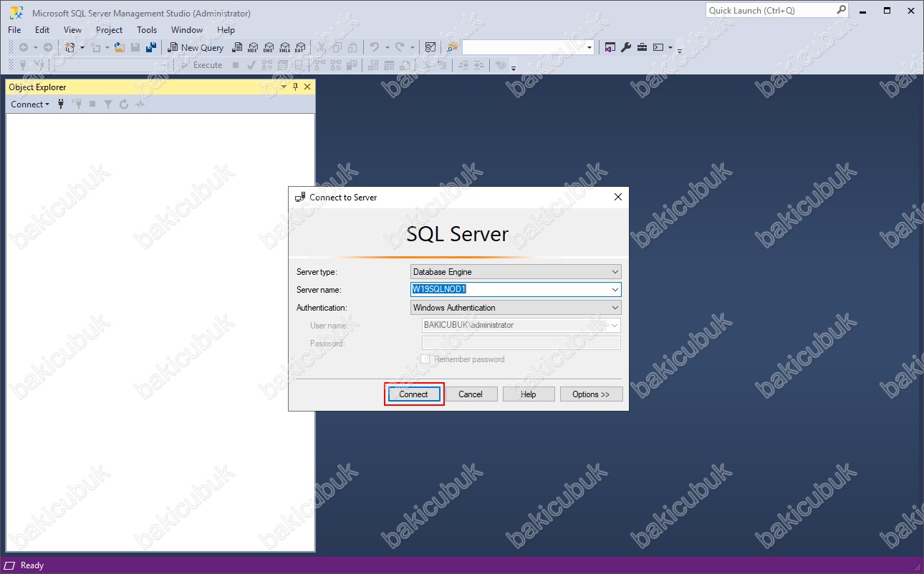This screenshot has height=574, width=924.
Task: Click the standard toolbar overflow options arrow
Action: click(x=680, y=49)
